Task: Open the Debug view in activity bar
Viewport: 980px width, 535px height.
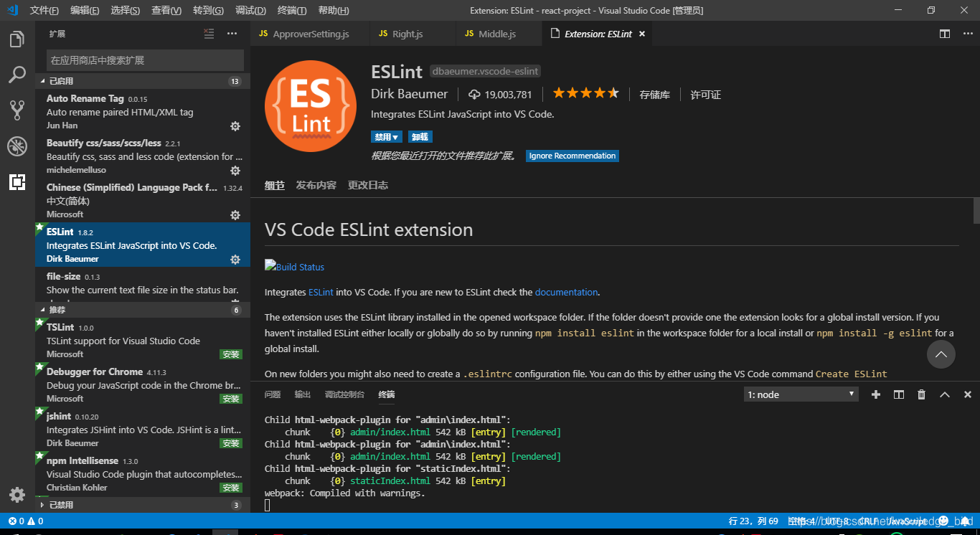Action: pyautogui.click(x=17, y=146)
